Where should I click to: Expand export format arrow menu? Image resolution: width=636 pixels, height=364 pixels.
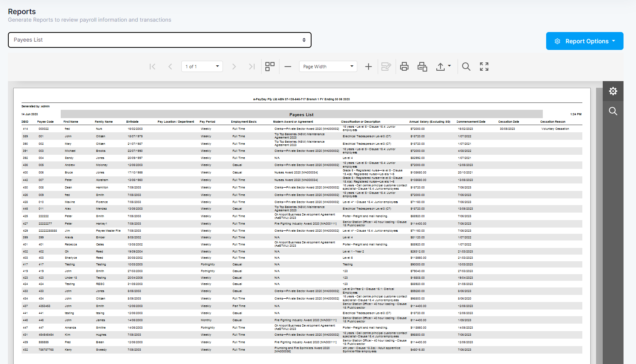(x=449, y=66)
